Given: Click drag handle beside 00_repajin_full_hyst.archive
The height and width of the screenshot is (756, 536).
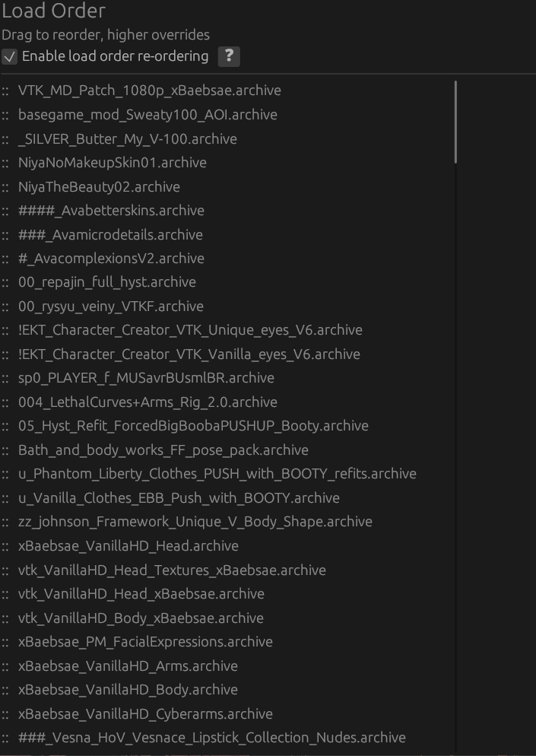Looking at the screenshot, I should pyautogui.click(x=5, y=282).
